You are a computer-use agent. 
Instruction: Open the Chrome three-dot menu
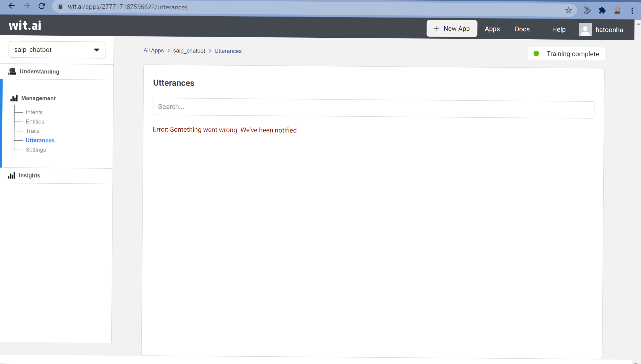(x=632, y=11)
